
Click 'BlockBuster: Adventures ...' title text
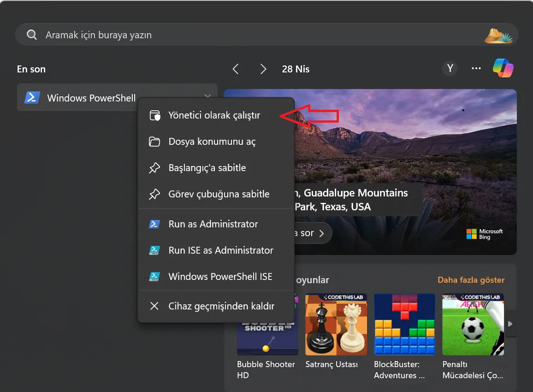[x=399, y=369]
